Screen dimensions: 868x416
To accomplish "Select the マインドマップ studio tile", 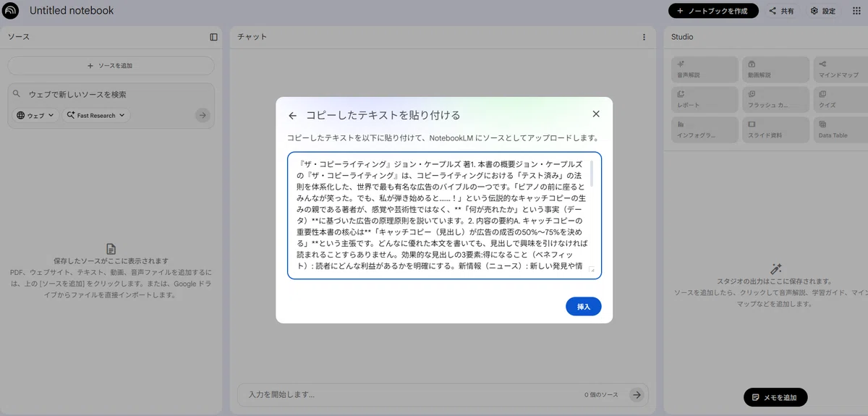I will coord(841,69).
